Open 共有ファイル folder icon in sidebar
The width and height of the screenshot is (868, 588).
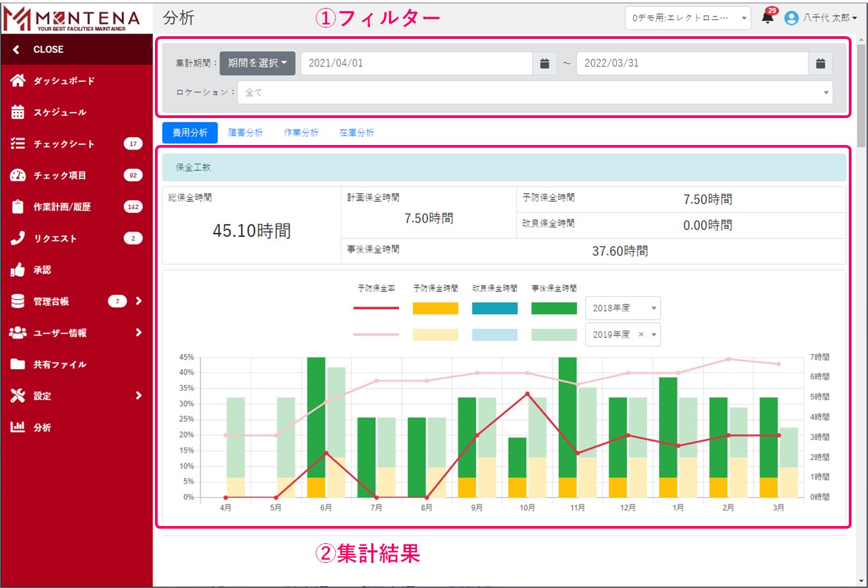(18, 365)
